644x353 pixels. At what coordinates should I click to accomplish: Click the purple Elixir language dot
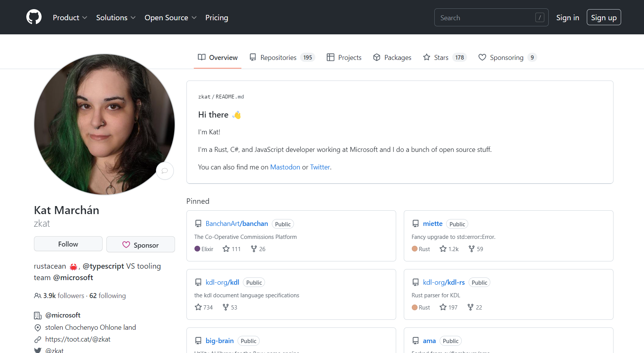pos(197,249)
